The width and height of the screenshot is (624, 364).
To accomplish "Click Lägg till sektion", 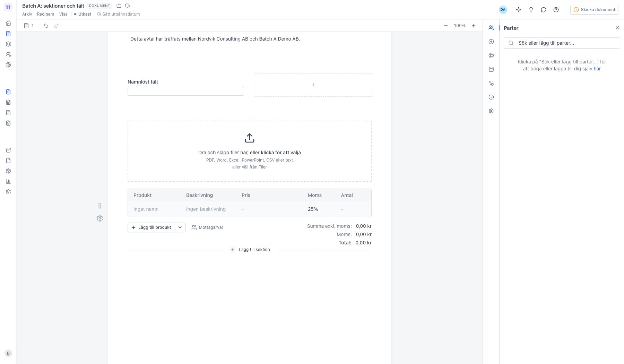I will (250, 250).
